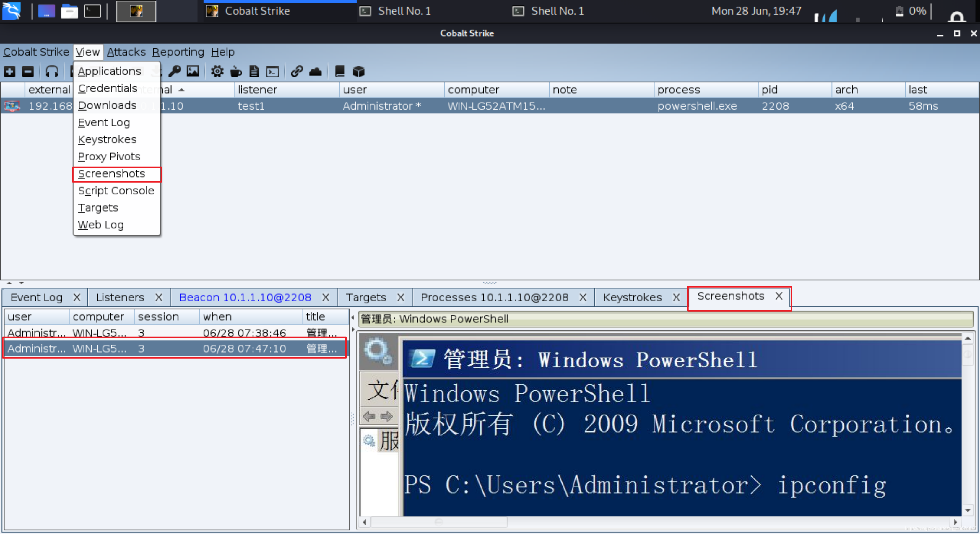Viewport: 980px width, 534px height.
Task: Click the Disconnect minus icon
Action: pos(28,72)
